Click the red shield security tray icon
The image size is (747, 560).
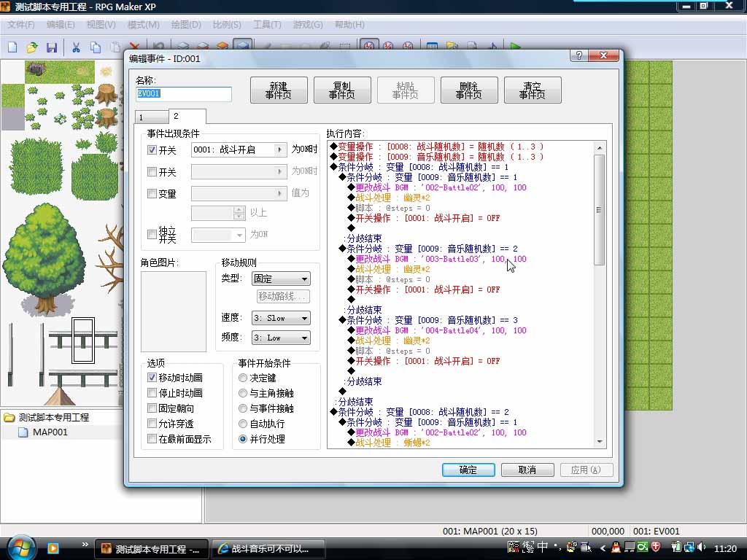click(656, 548)
